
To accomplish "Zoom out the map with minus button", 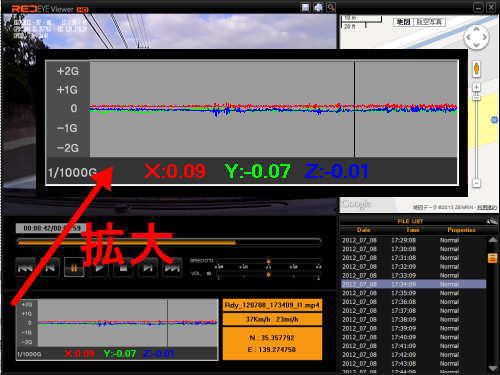I will click(x=476, y=183).
